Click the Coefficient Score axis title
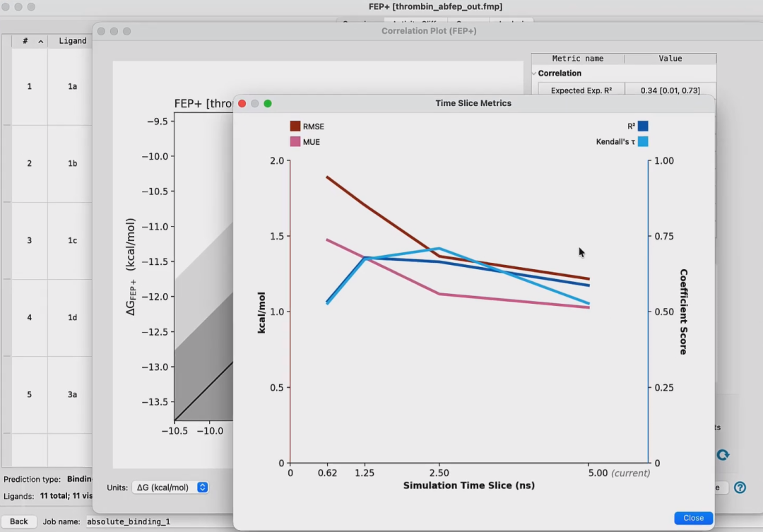The height and width of the screenshot is (532, 763). [x=684, y=312]
